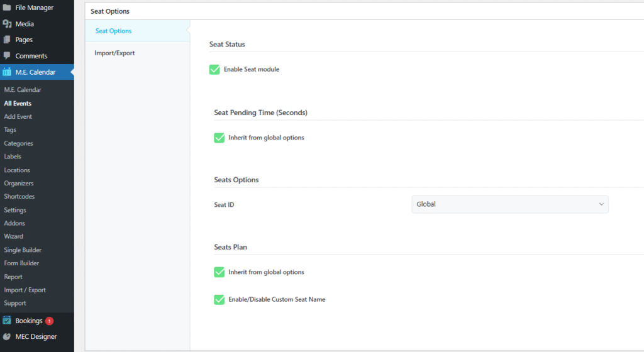Uncheck Inherit from global options under Seat Pending Time

219,138
